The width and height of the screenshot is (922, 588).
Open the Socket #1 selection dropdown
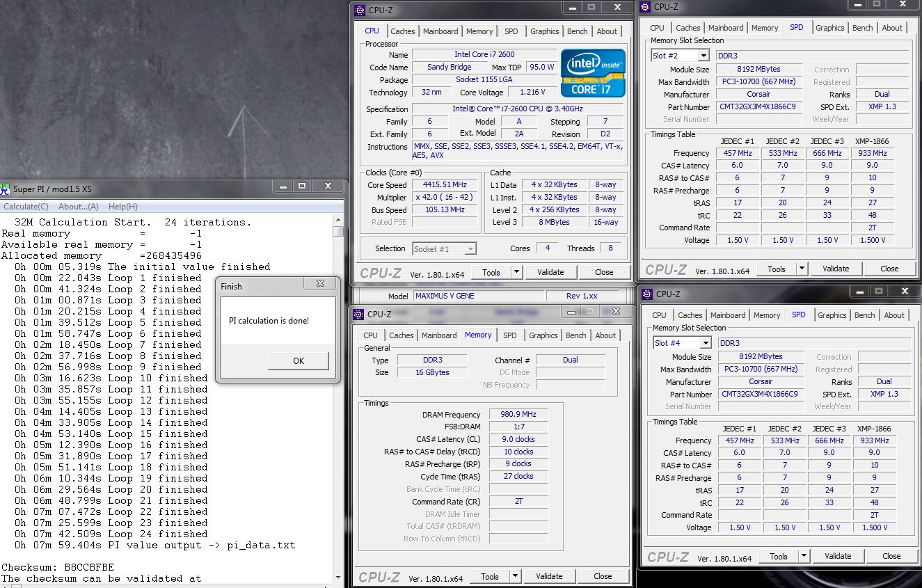pyautogui.click(x=470, y=248)
